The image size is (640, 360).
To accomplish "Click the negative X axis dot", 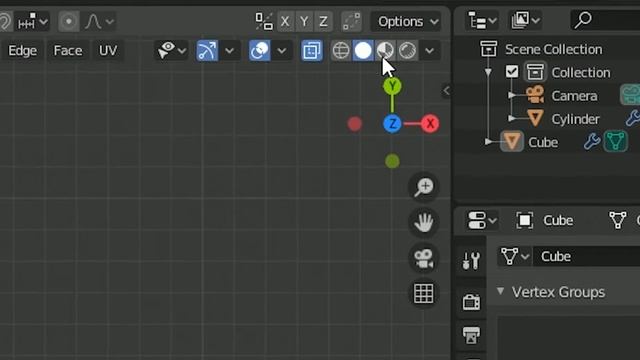I will tap(355, 124).
